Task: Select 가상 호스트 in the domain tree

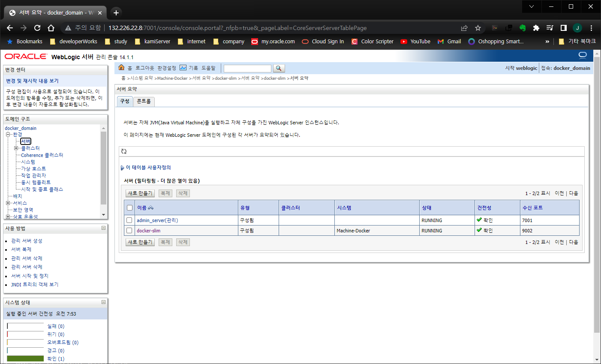Action: pos(33,169)
